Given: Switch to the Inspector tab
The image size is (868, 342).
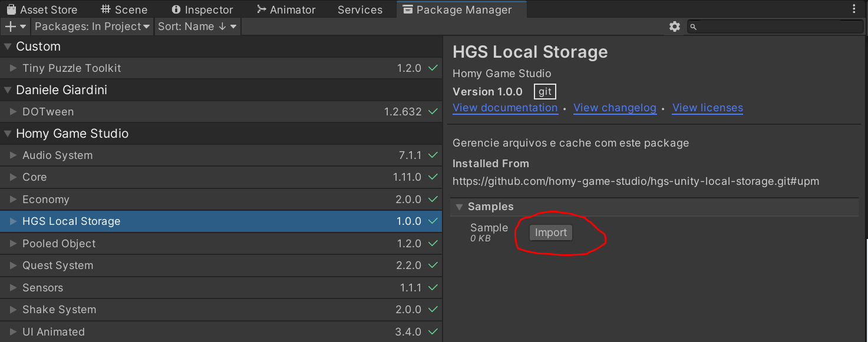Looking at the screenshot, I should (x=202, y=9).
